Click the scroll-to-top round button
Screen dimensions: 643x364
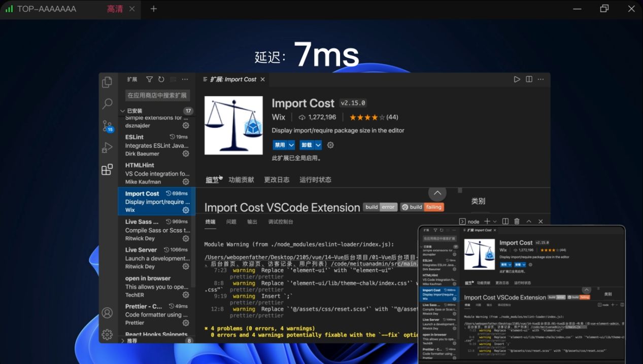click(437, 193)
